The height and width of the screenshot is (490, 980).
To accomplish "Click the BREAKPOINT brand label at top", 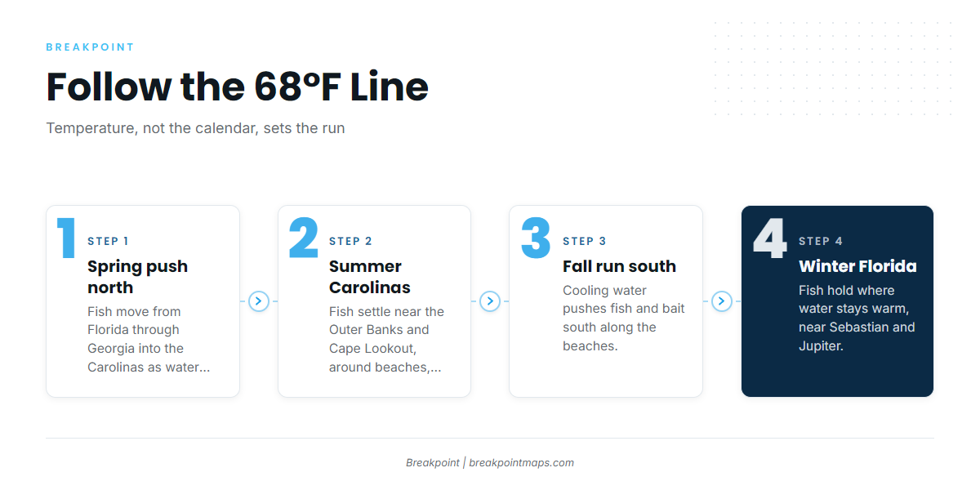I will pos(90,47).
